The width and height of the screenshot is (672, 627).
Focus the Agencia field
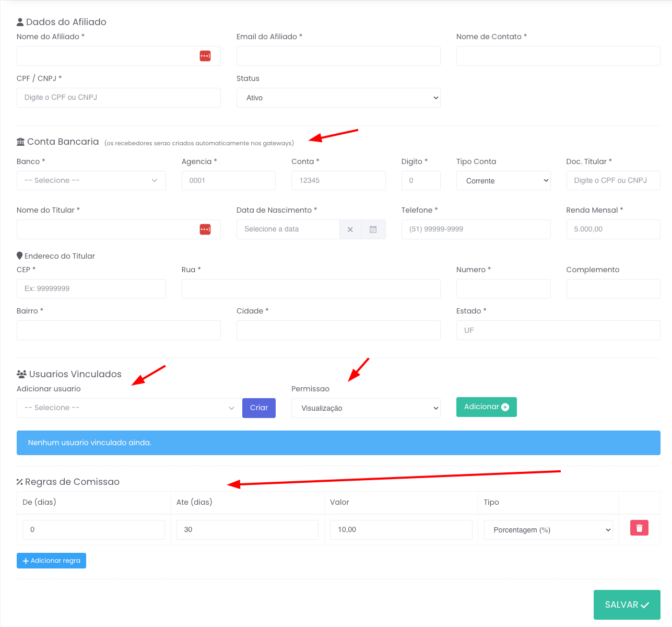(229, 180)
